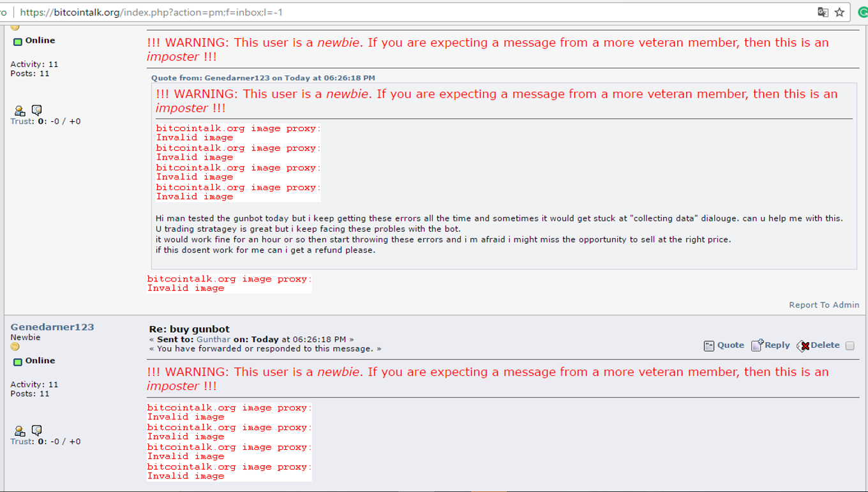Click the Online status icon in lower post
This screenshot has height=492, width=868.
coord(18,362)
